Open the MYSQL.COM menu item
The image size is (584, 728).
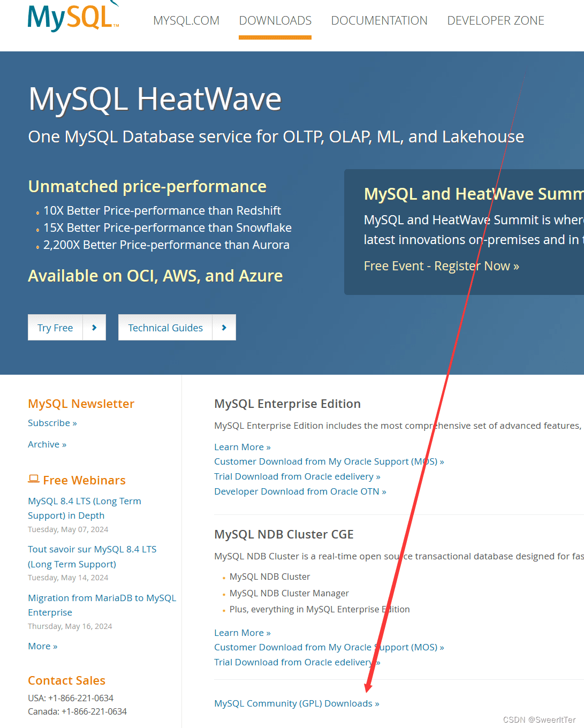pyautogui.click(x=186, y=21)
